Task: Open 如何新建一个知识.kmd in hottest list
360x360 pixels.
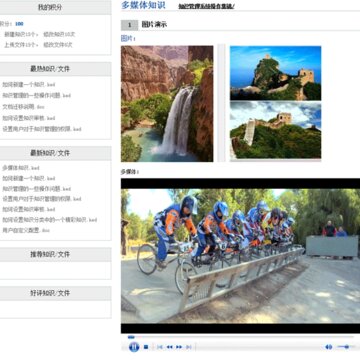Action: (x=29, y=85)
